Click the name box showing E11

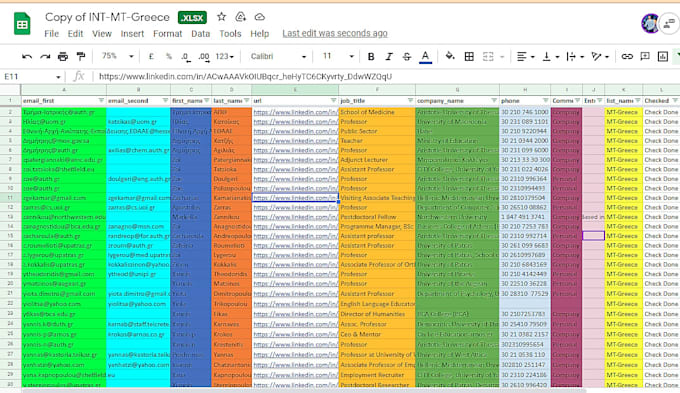[x=28, y=77]
